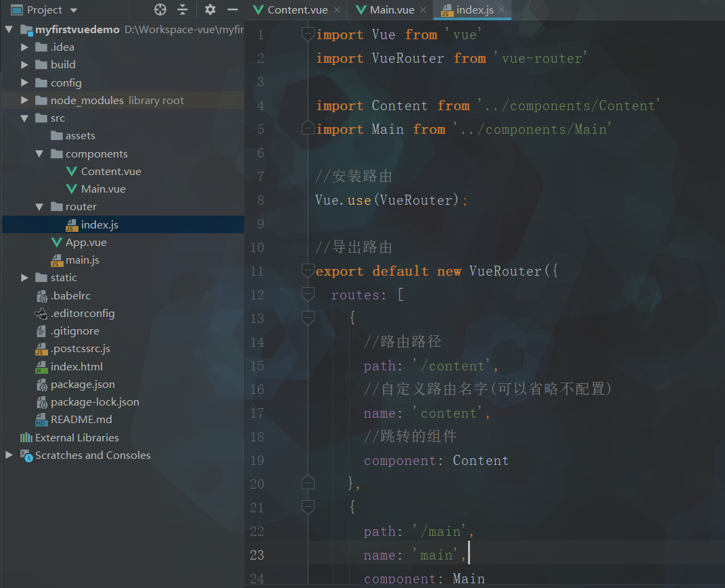Open the Project view dropdown

click(x=74, y=10)
